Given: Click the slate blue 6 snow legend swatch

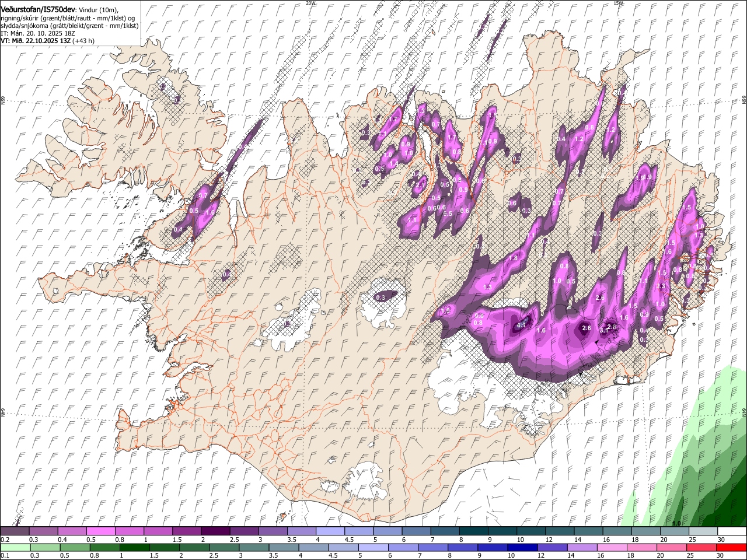Looking at the screenshot, I should point(416,531).
